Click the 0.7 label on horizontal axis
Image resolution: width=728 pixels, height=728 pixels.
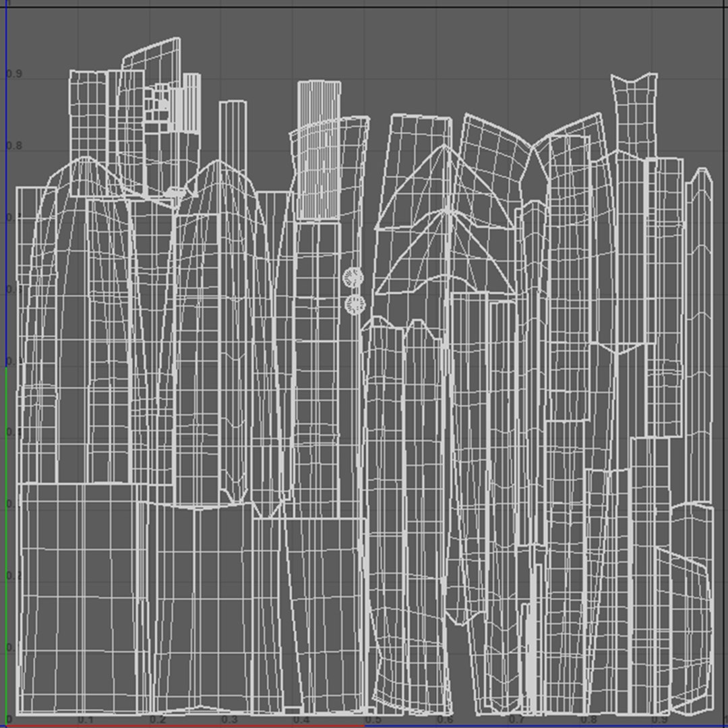click(517, 720)
